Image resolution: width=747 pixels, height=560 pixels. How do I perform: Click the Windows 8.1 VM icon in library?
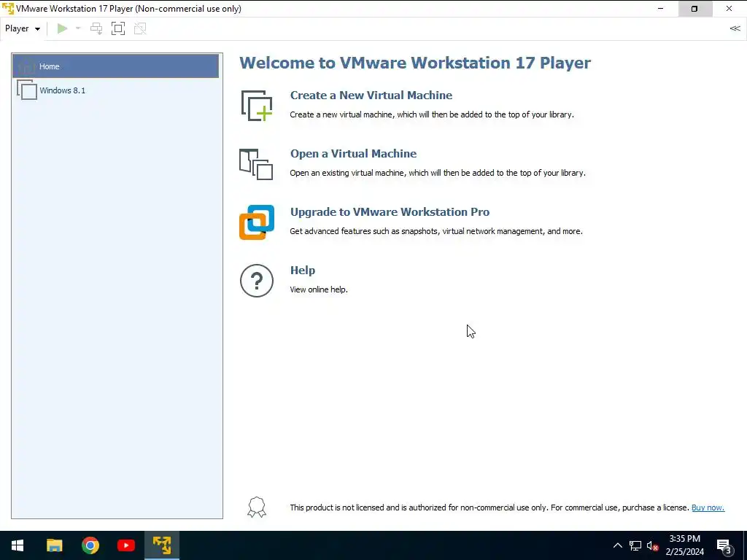tap(27, 90)
